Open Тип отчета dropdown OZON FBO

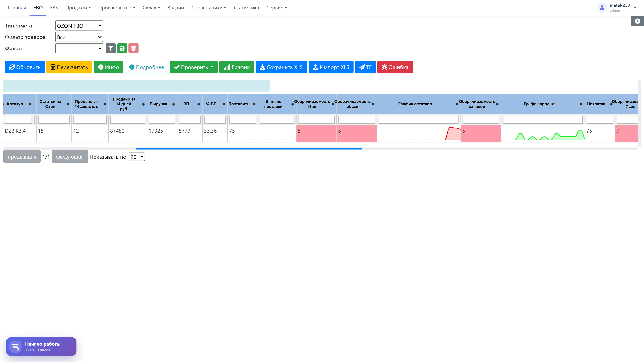79,25
